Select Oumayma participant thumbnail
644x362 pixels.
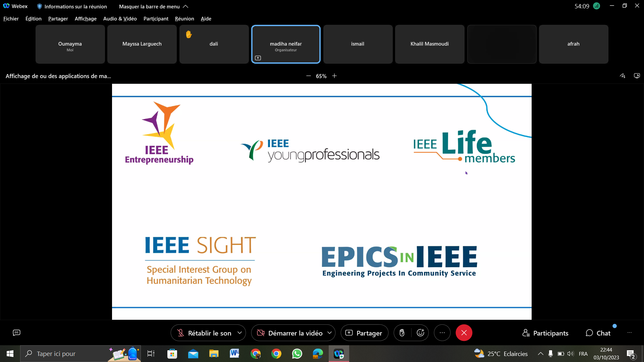(70, 44)
